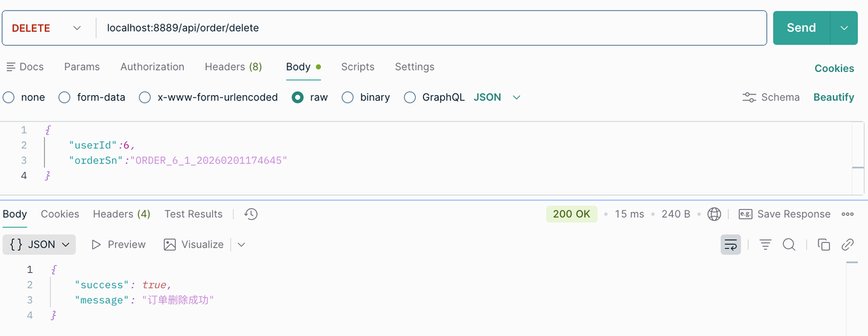Image resolution: width=868 pixels, height=336 pixels.
Task: Select the form-data body type
Action: tap(64, 97)
